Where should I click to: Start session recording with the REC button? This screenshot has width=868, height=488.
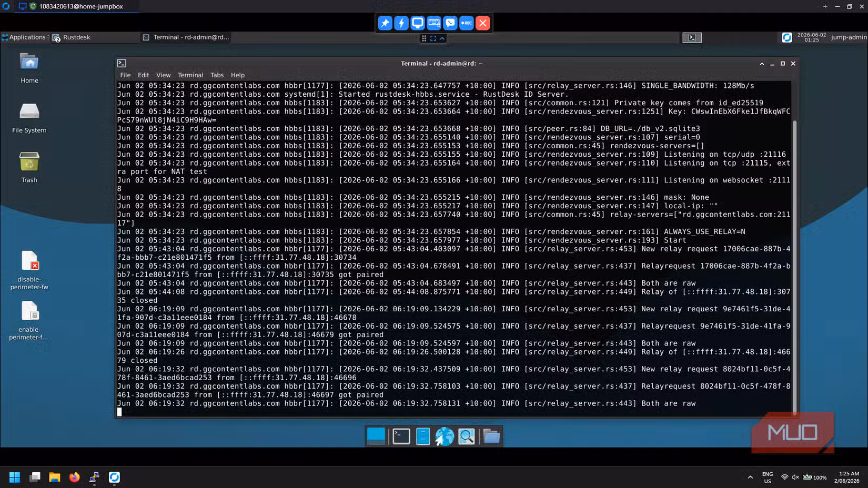click(467, 23)
